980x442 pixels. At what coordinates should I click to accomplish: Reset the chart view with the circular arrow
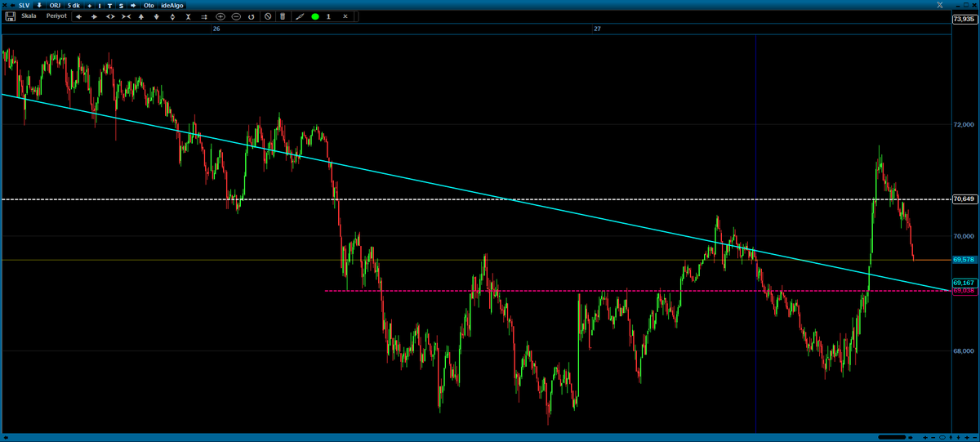(x=252, y=16)
